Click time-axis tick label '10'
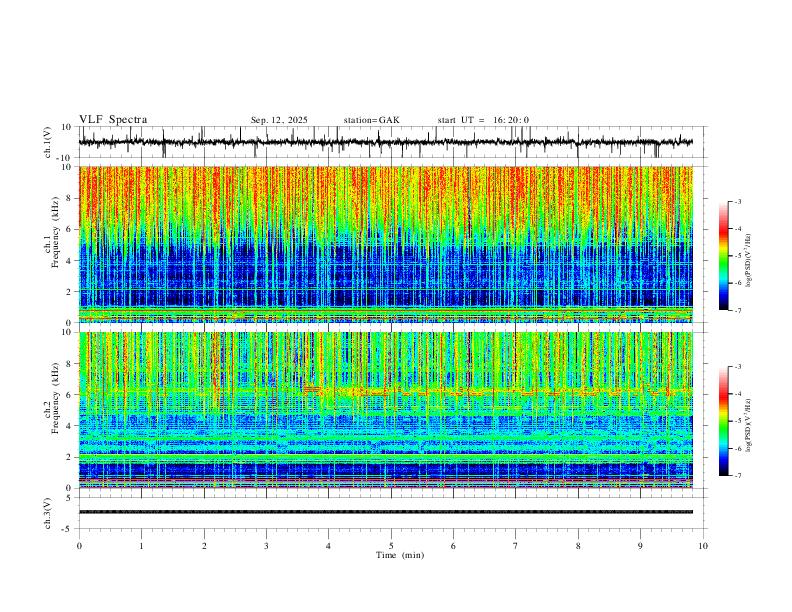This screenshot has width=792, height=612. pyautogui.click(x=703, y=546)
